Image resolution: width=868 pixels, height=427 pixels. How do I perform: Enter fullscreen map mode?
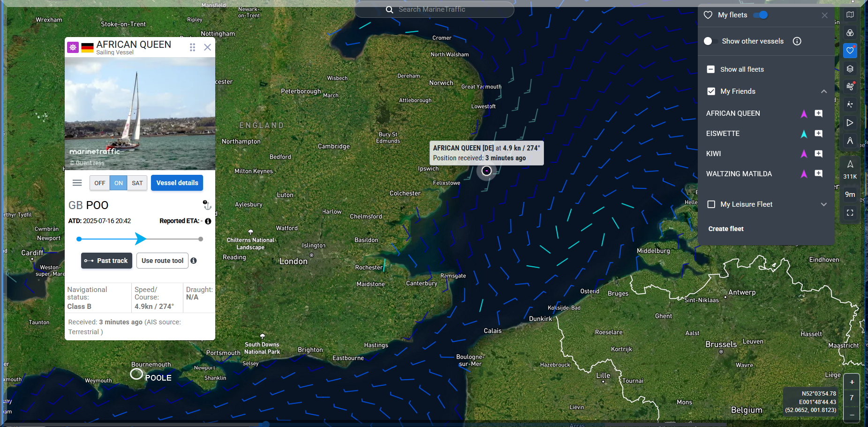(850, 213)
